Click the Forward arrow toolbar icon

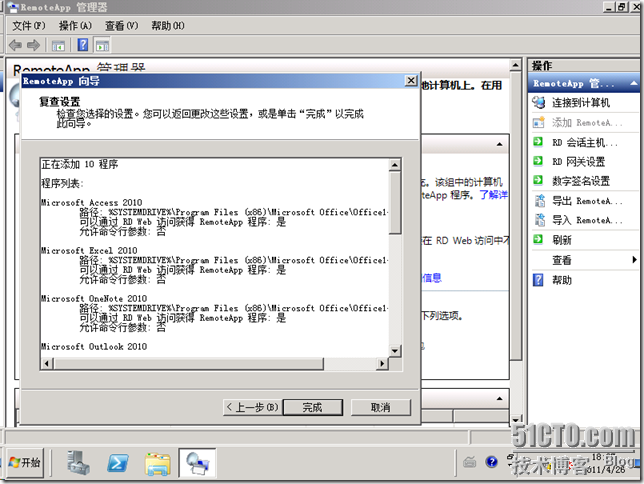click(33, 45)
